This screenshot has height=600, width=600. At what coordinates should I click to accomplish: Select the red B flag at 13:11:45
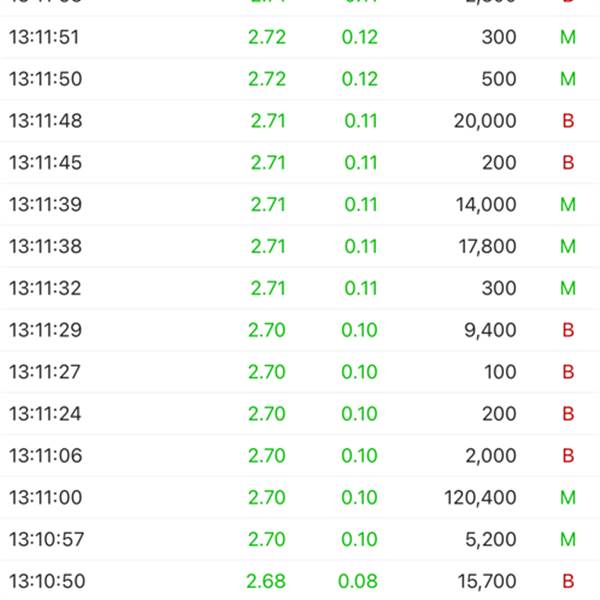[x=568, y=163]
